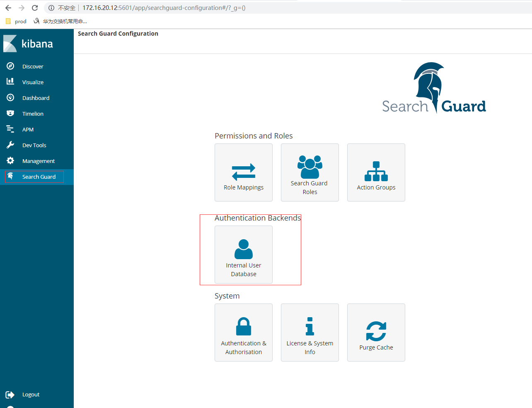Click the Logout arrow icon
The image size is (532, 408).
tap(10, 395)
